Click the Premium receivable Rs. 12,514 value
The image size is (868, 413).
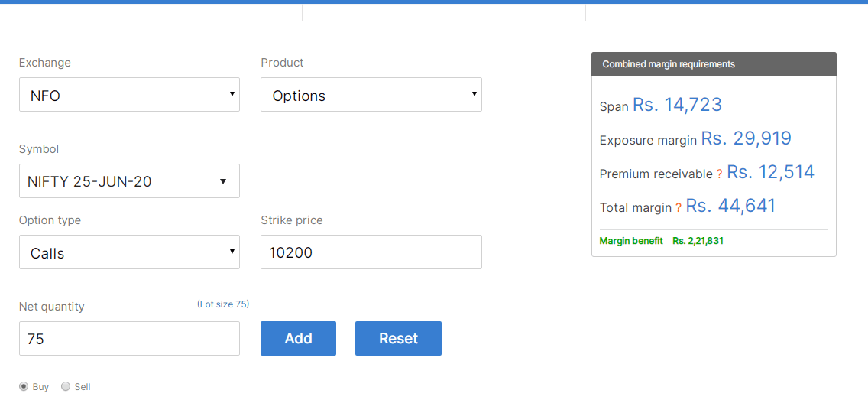coord(770,172)
